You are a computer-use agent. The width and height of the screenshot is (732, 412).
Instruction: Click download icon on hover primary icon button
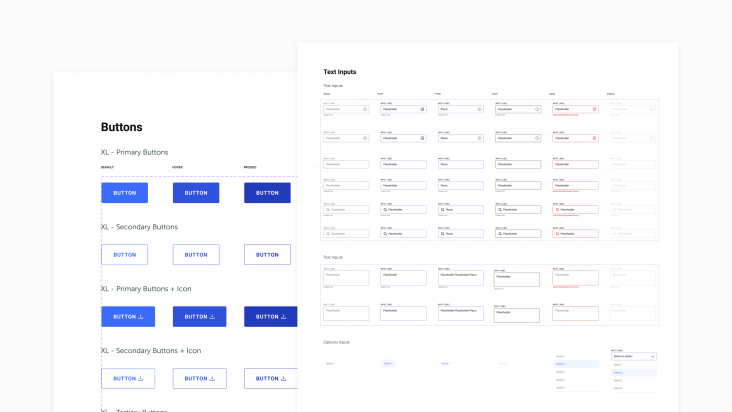click(212, 316)
